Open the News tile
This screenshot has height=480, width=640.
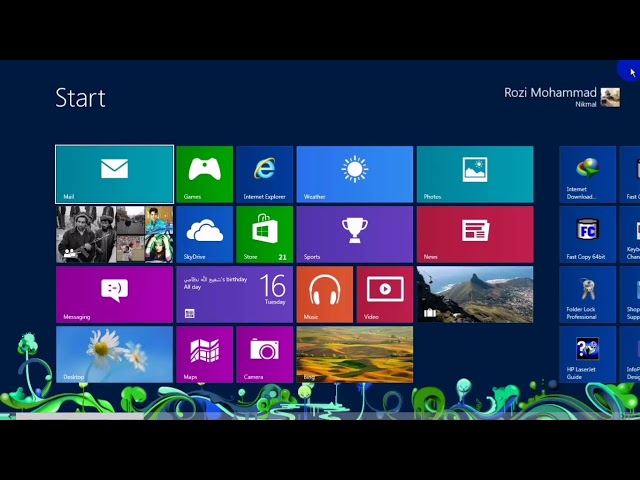[475, 234]
